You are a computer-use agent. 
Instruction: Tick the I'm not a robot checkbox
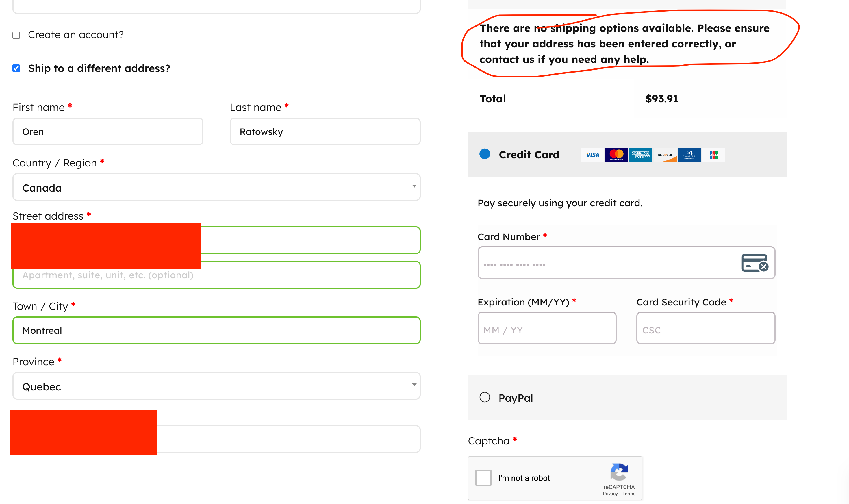pyautogui.click(x=483, y=477)
